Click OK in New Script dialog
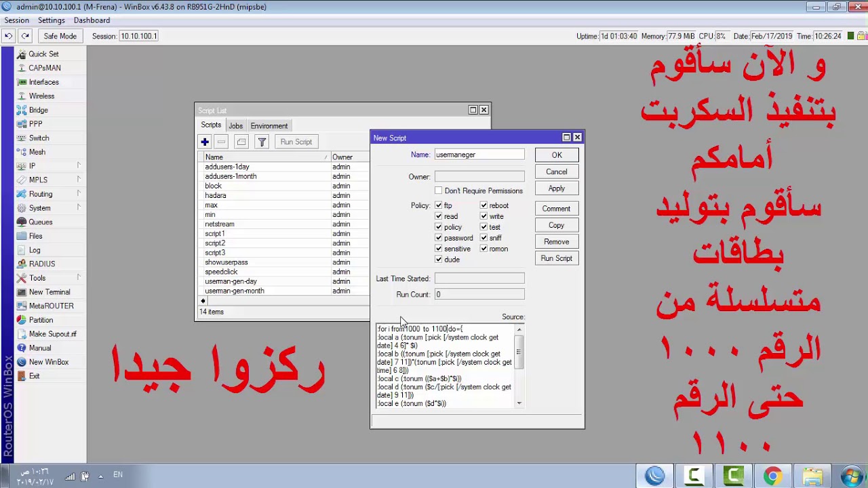 tap(557, 155)
